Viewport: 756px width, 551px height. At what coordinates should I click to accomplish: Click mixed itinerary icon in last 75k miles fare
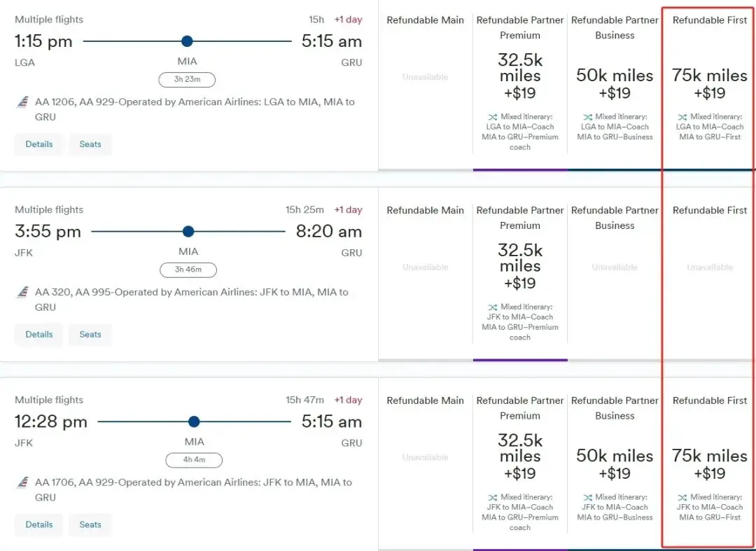click(x=682, y=497)
